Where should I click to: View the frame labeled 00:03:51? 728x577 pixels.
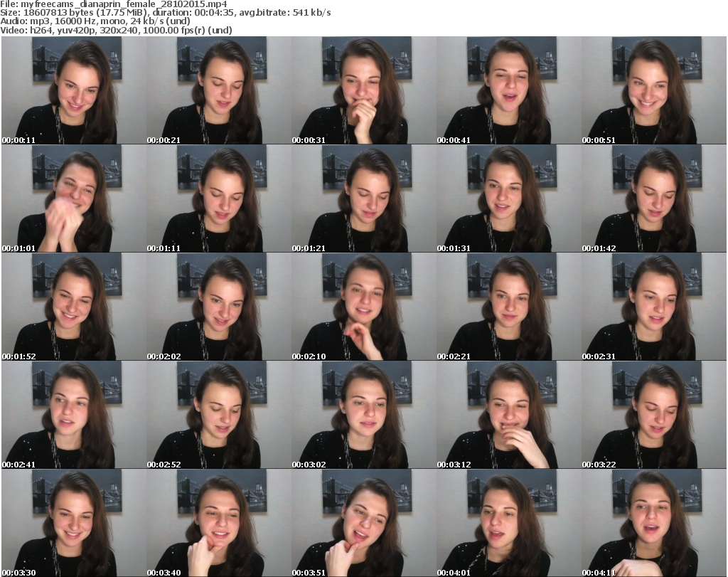click(363, 523)
